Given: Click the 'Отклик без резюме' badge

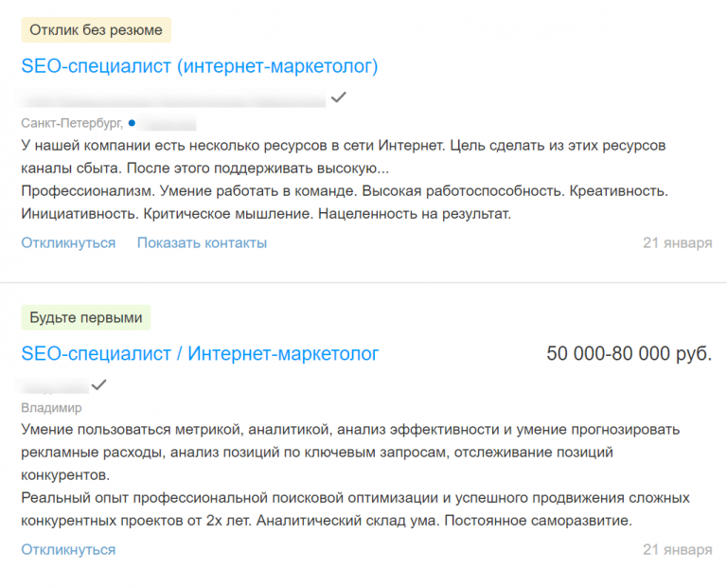Looking at the screenshot, I should coord(96,30).
